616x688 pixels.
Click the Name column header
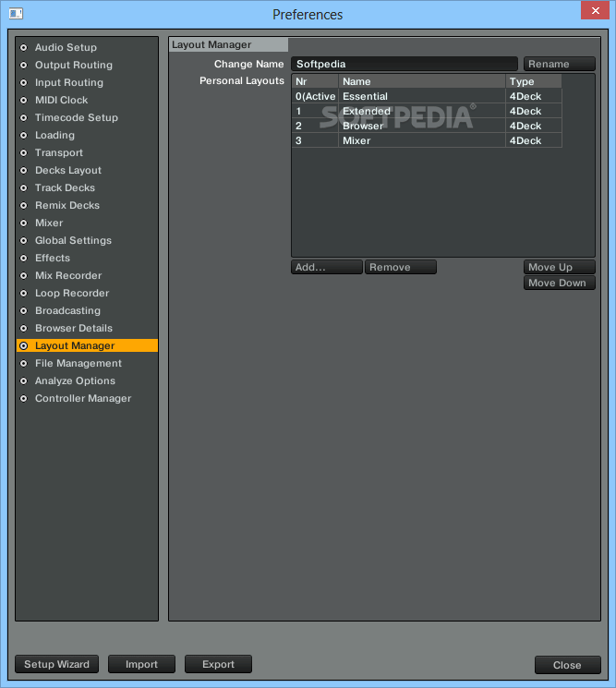point(422,81)
